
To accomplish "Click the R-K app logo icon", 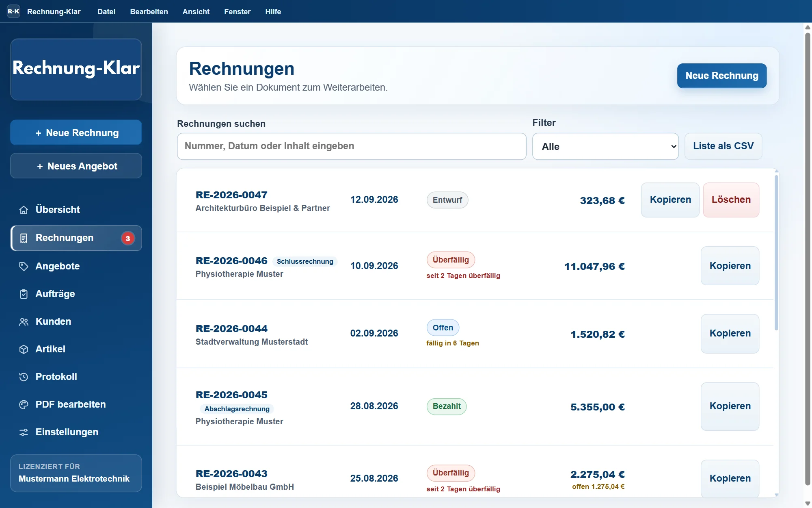I will (13, 11).
